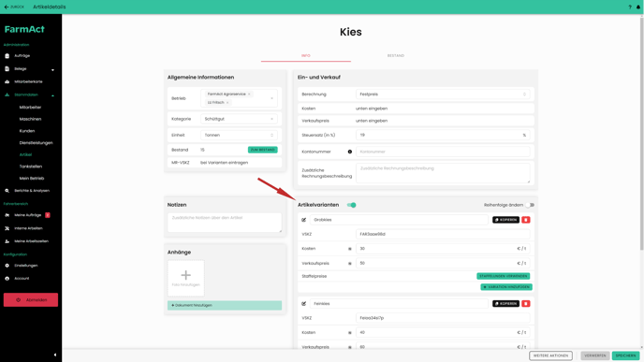Click the Meine Aufträge tractor icon
The width and height of the screenshot is (644, 362).
(7, 215)
